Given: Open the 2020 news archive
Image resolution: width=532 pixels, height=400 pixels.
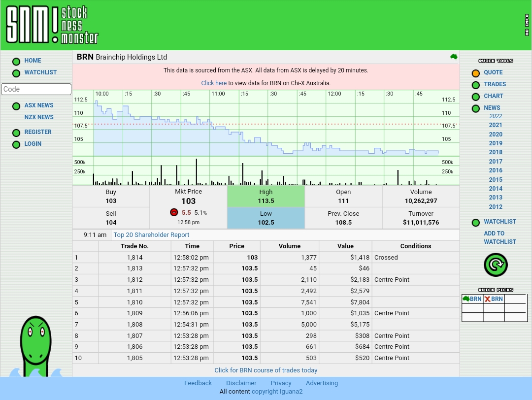Looking at the screenshot, I should (x=496, y=134).
